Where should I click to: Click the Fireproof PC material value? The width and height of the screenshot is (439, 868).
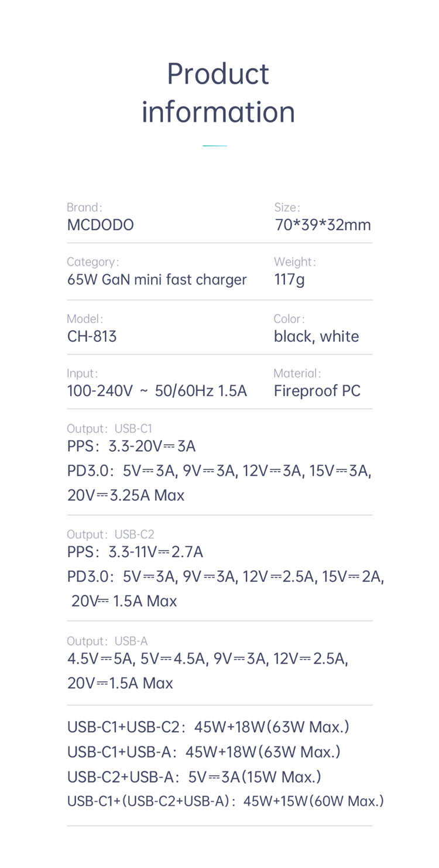click(x=317, y=391)
